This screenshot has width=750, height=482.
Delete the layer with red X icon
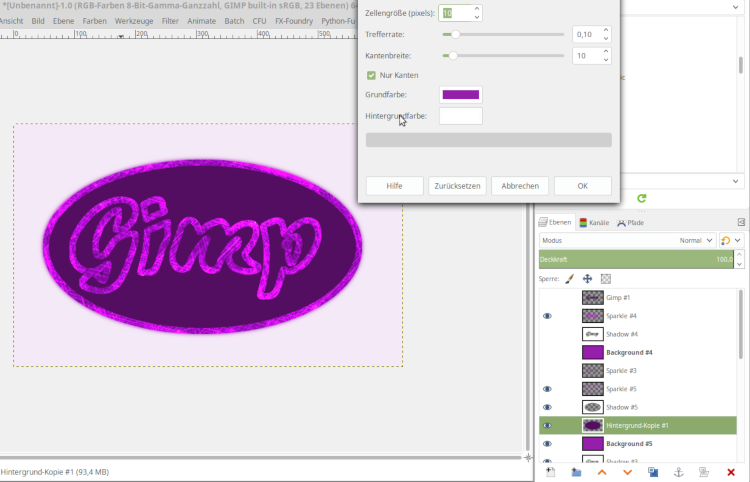(x=731, y=471)
